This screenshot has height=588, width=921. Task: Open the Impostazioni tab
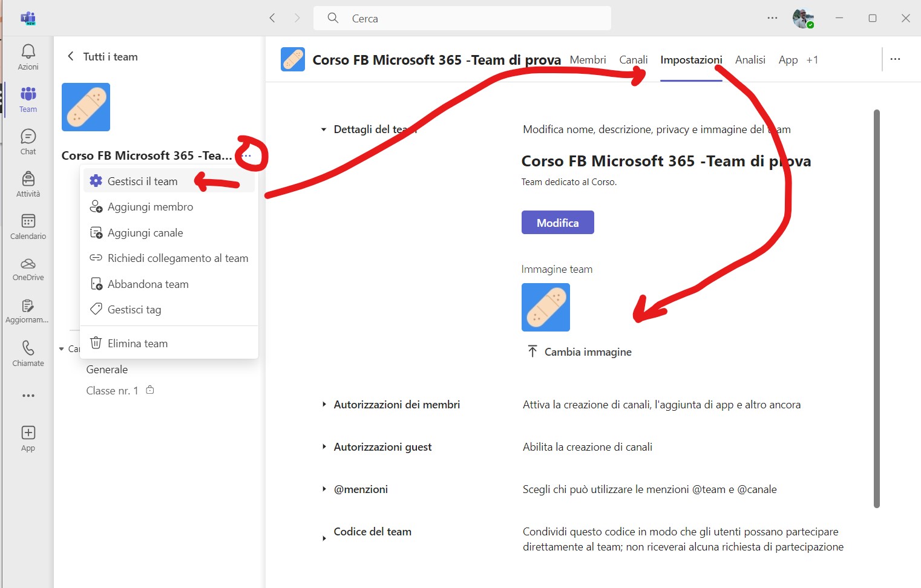point(691,60)
